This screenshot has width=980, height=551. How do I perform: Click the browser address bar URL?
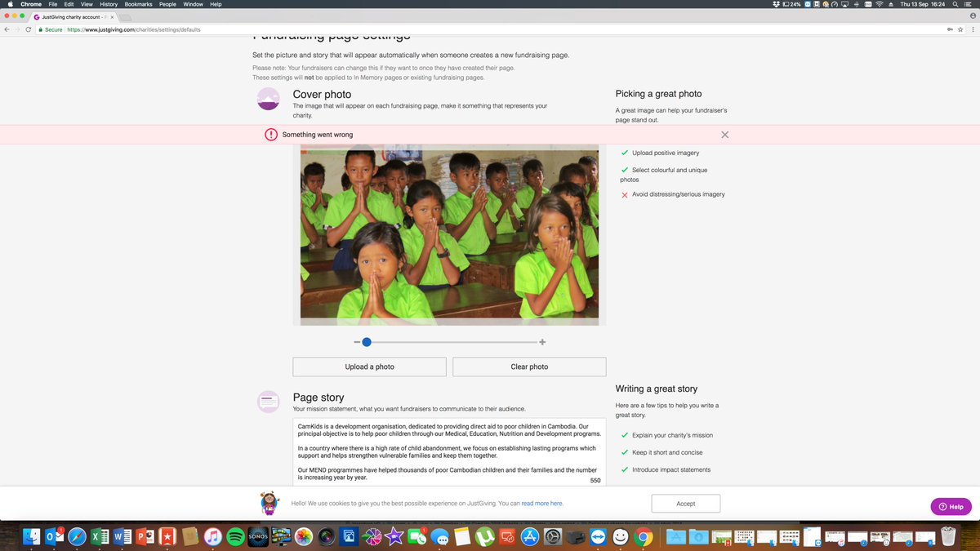(x=134, y=29)
